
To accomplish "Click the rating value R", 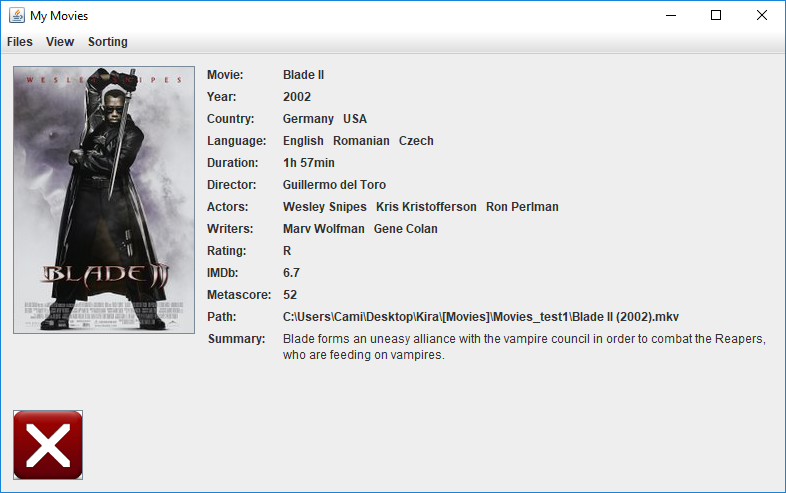I will click(x=287, y=251).
